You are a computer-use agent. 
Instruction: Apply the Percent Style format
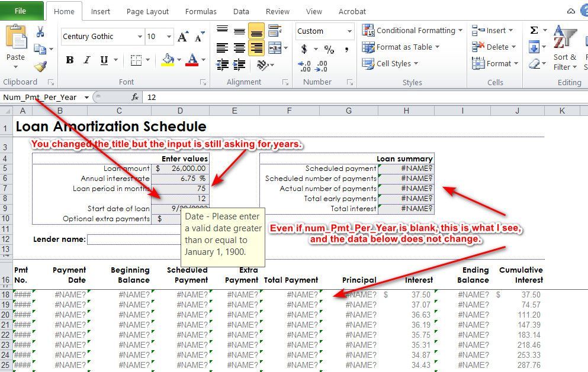tap(330, 50)
